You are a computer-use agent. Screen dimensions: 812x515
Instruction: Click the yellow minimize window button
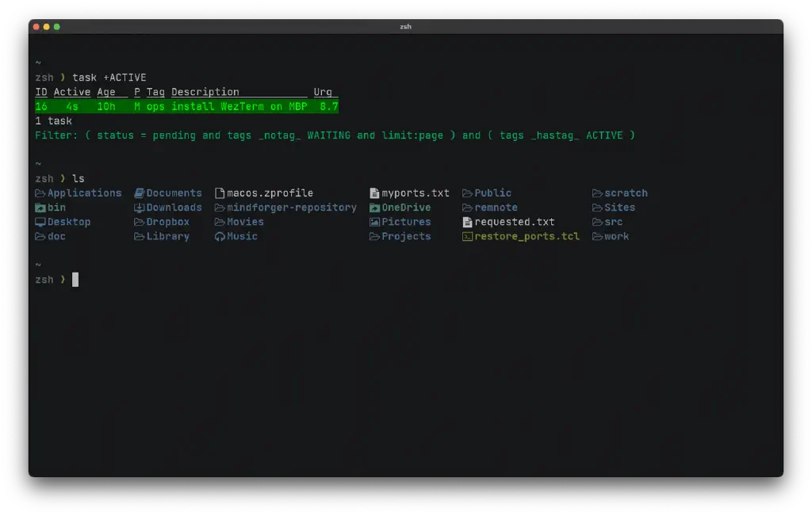pos(47,26)
